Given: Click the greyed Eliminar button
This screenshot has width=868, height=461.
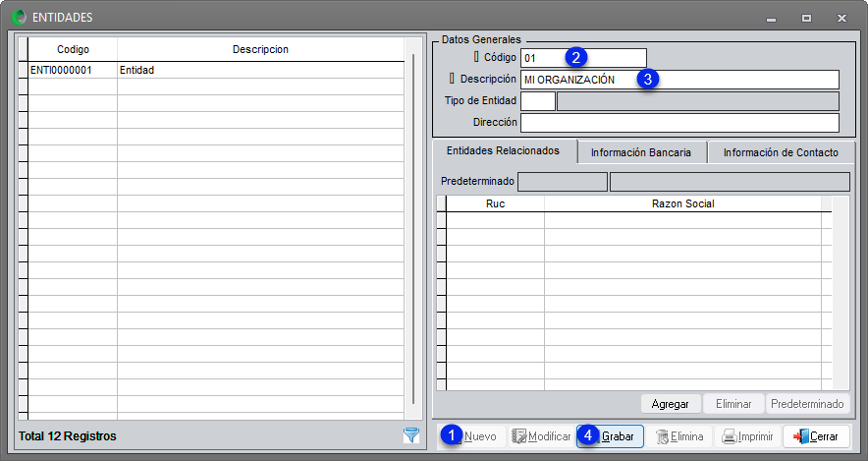Looking at the screenshot, I should [733, 404].
